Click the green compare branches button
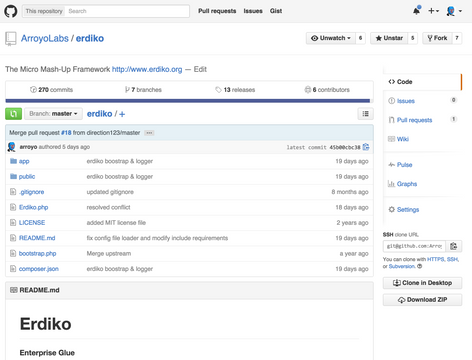This screenshot has width=472, height=360. click(x=13, y=114)
